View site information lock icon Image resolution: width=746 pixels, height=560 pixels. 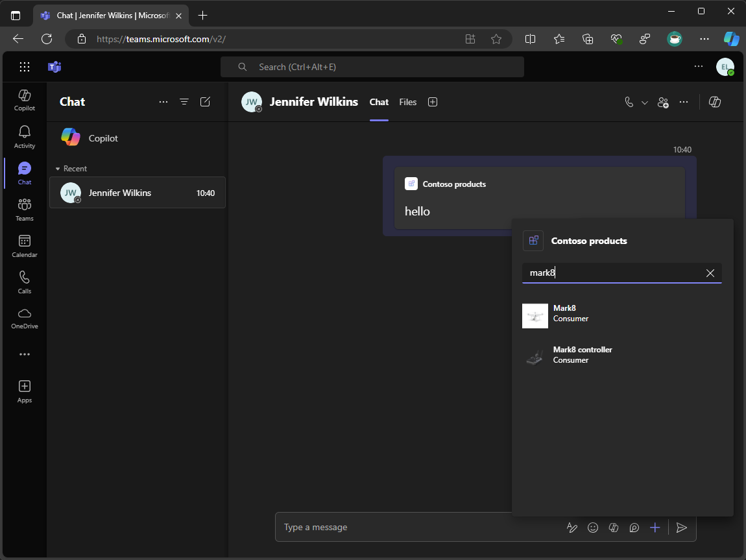82,39
